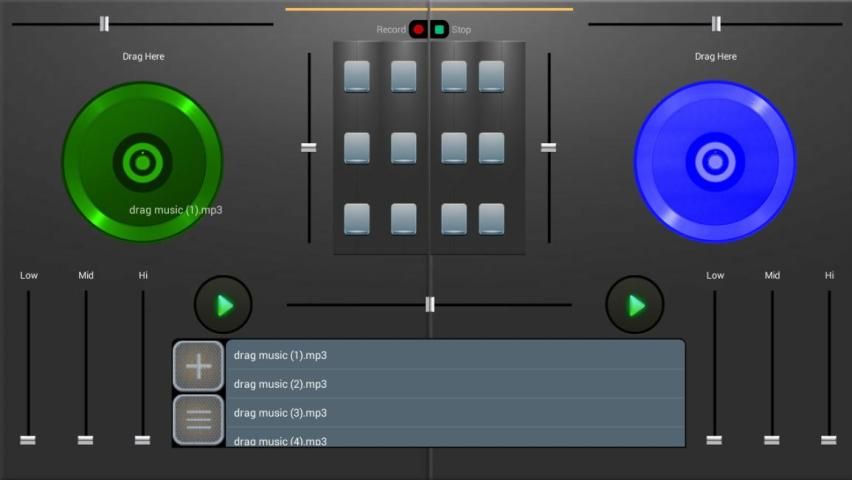Click the left deck Low EQ slider knob

point(28,439)
